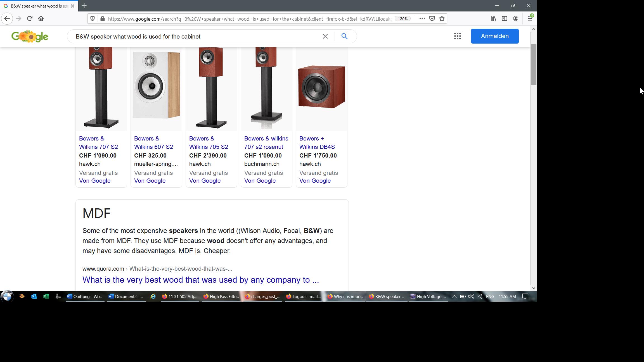Close the B&W speaker tab
The image size is (644, 362).
(72, 6)
